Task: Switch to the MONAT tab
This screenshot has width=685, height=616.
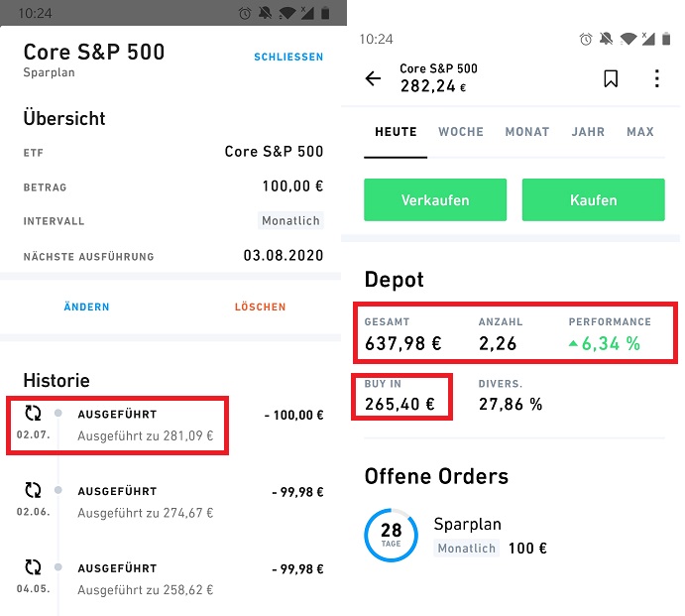Action: click(527, 132)
